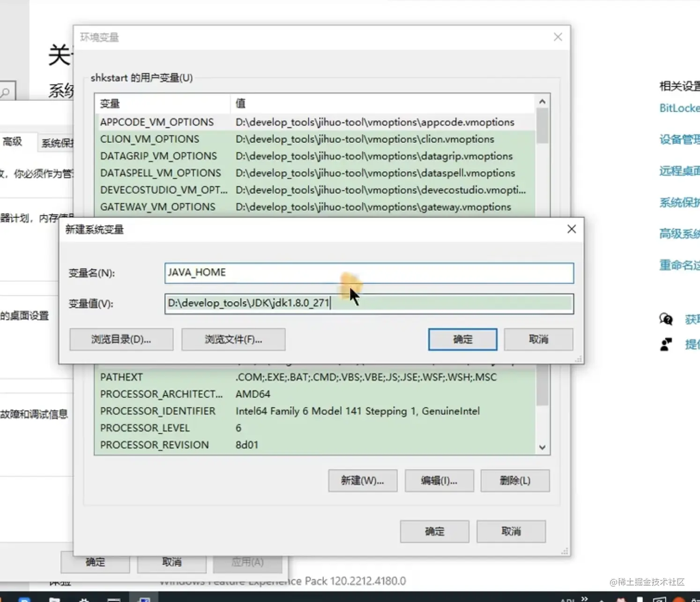This screenshot has height=602, width=700.
Task: Click the give-feedback person icon
Action: click(x=666, y=345)
